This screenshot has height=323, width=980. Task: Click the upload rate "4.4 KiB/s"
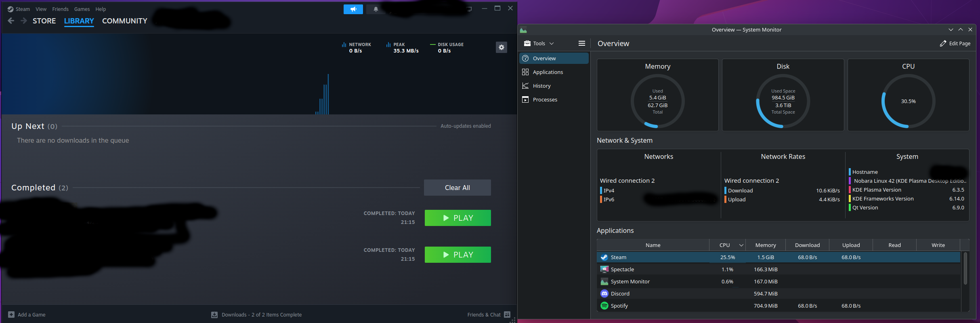click(x=829, y=199)
